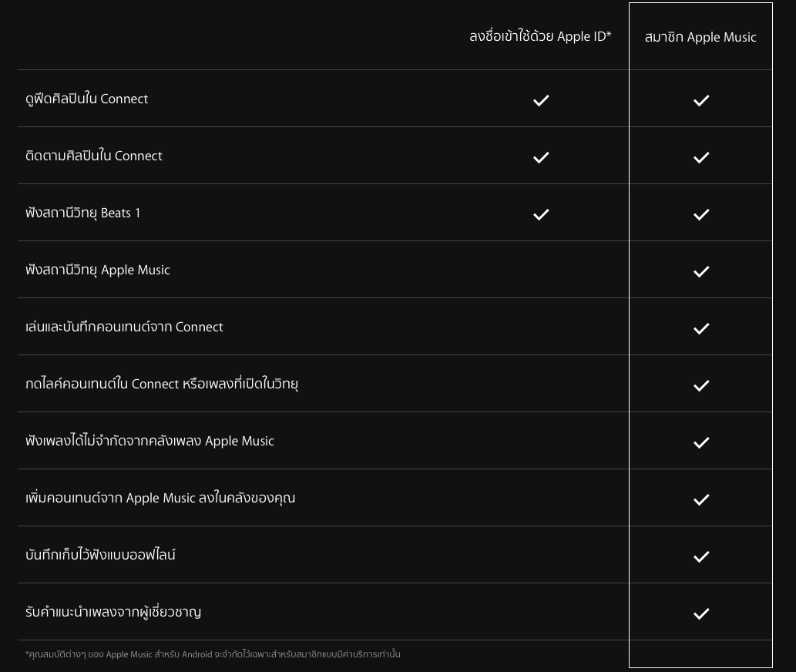Click checkmark for เพิ่มคอนเทนต์จาก Apple Music row
The width and height of the screenshot is (796, 672).
701,499
